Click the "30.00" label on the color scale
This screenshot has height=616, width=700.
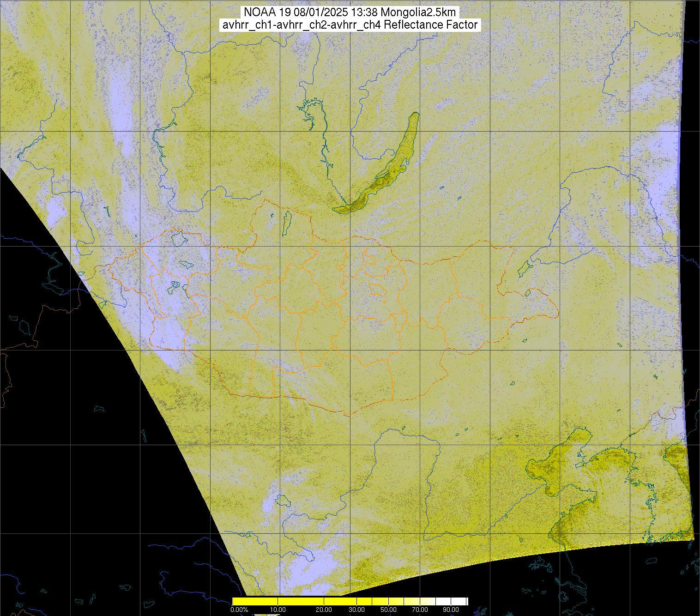coord(356,610)
